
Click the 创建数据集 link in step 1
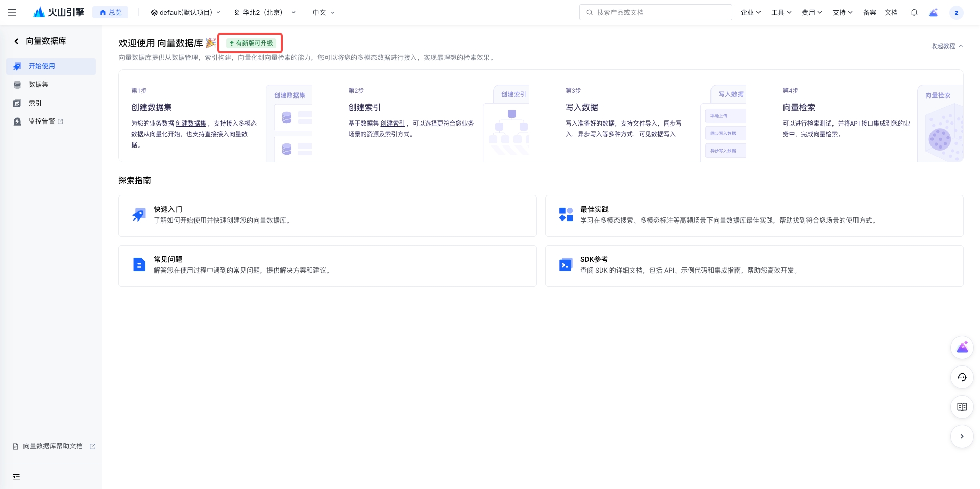pos(191,124)
